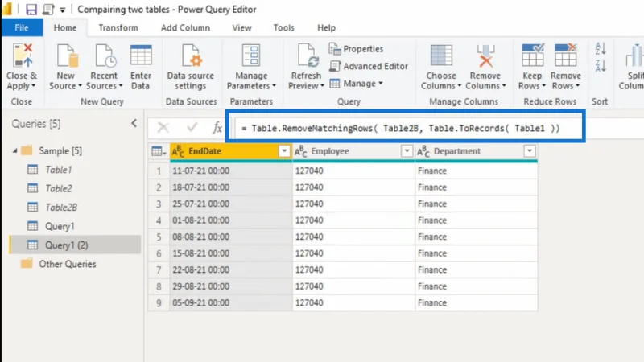This screenshot has height=362, width=644.
Task: Click cell 11-07-21 00:00
Action: pos(231,171)
